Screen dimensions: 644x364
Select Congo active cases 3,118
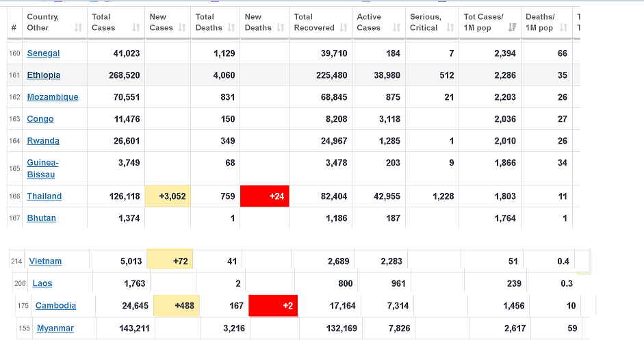click(389, 119)
